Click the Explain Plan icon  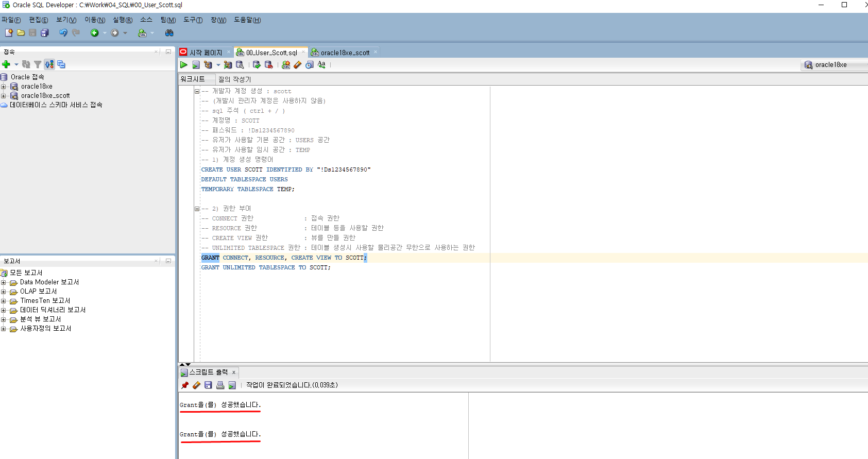click(x=208, y=65)
